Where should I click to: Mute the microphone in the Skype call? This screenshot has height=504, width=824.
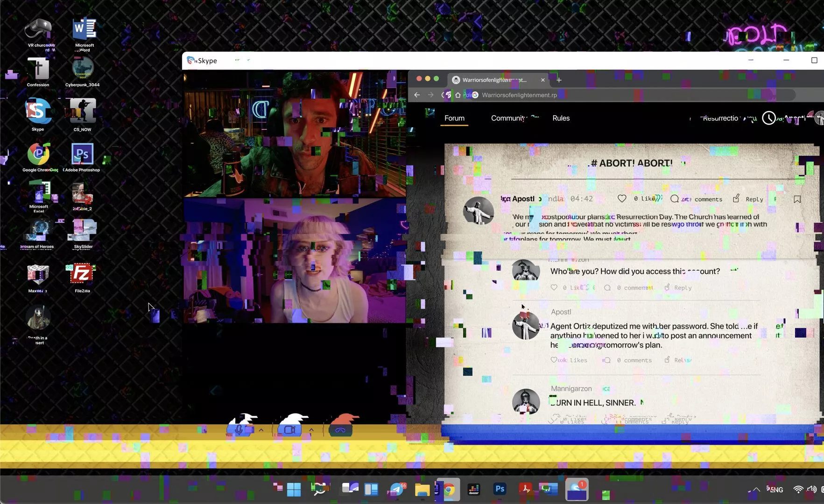pyautogui.click(x=240, y=429)
